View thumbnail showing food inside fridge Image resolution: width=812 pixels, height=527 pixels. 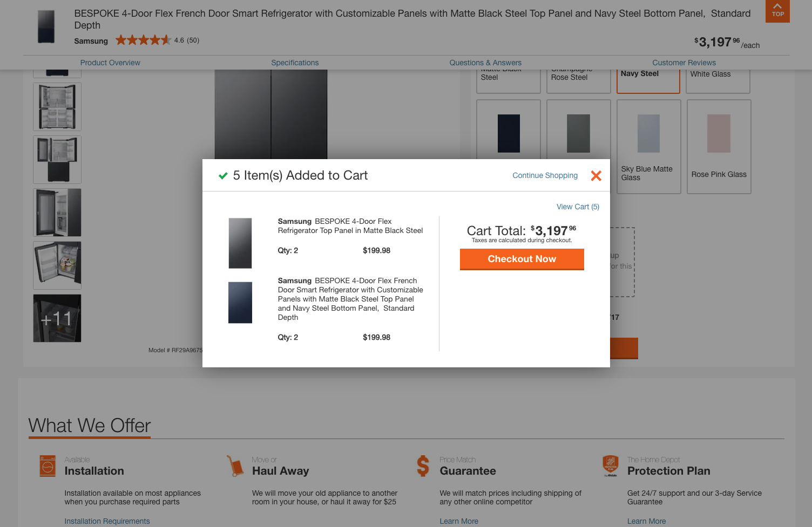(x=57, y=265)
